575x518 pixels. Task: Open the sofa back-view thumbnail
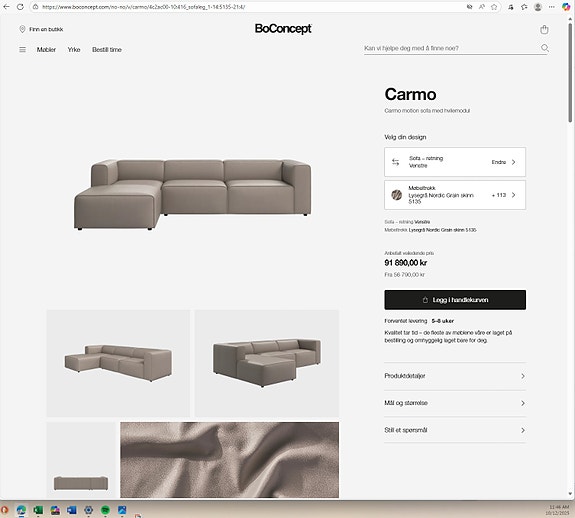click(x=81, y=460)
